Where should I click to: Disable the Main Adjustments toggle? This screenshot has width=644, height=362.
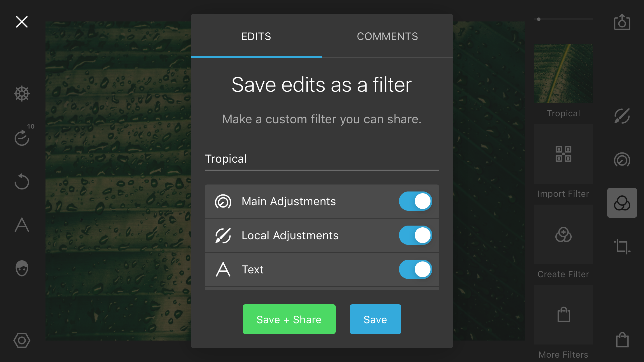pyautogui.click(x=416, y=201)
